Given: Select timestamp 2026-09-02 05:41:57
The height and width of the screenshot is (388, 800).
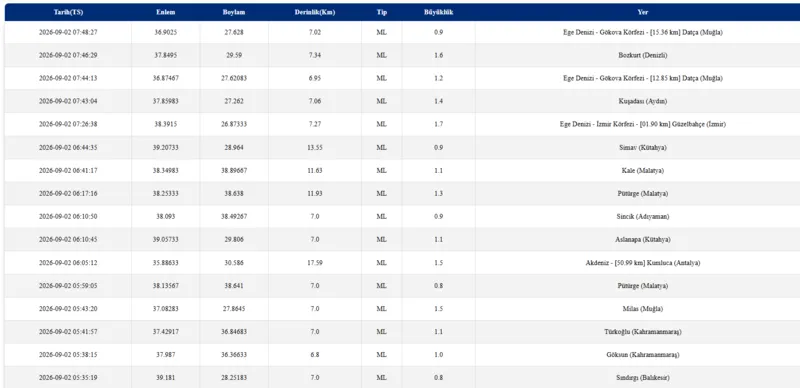Looking at the screenshot, I should [68, 332].
